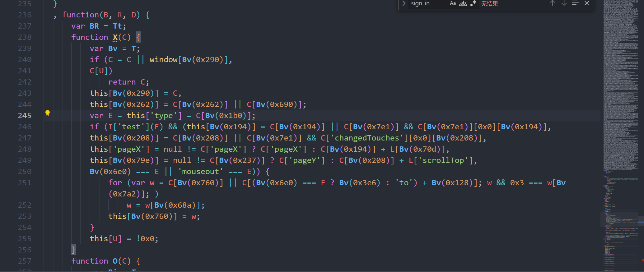Click the 'type' string on line 245

(x=164, y=116)
